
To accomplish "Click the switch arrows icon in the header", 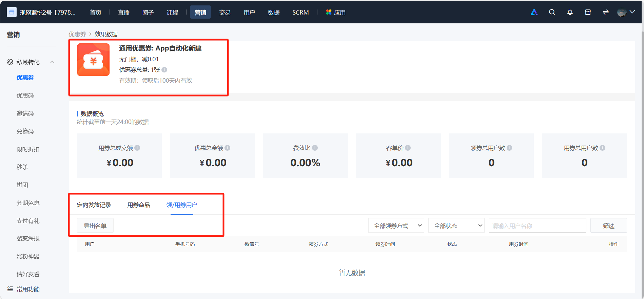I will [x=606, y=12].
